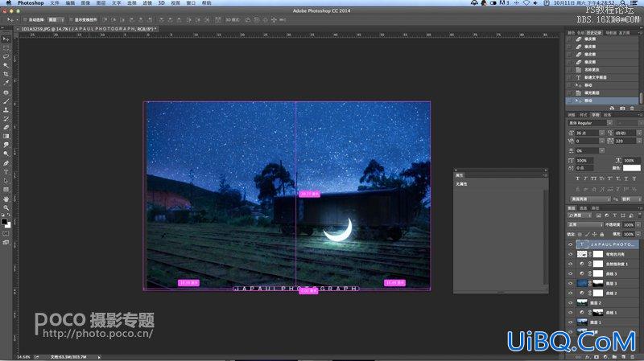Open the 美国英语 language dropdown
This screenshot has width=644, height=361.
pos(590,199)
